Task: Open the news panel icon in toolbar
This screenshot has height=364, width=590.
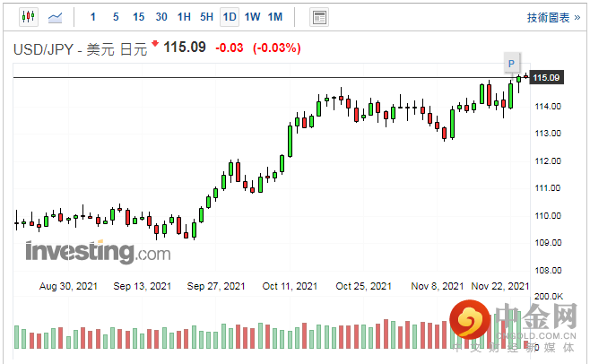Action: pyautogui.click(x=318, y=17)
